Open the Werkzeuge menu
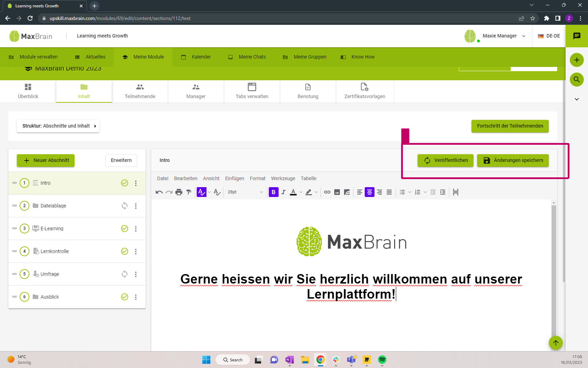Viewport: 588px width, 368px height. (x=283, y=178)
